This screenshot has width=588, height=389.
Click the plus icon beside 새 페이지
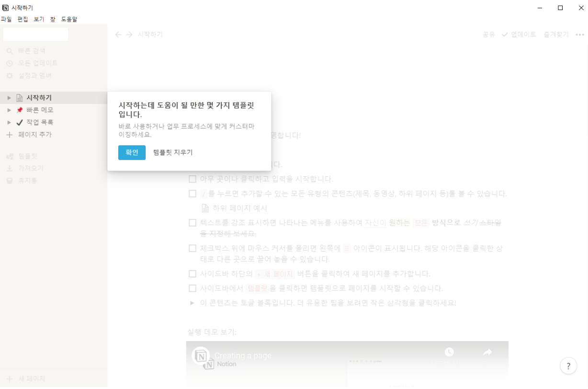[9, 378]
